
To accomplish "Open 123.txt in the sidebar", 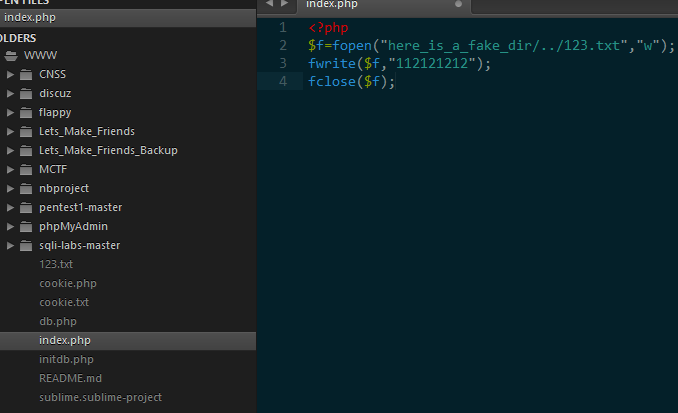I will [56, 264].
